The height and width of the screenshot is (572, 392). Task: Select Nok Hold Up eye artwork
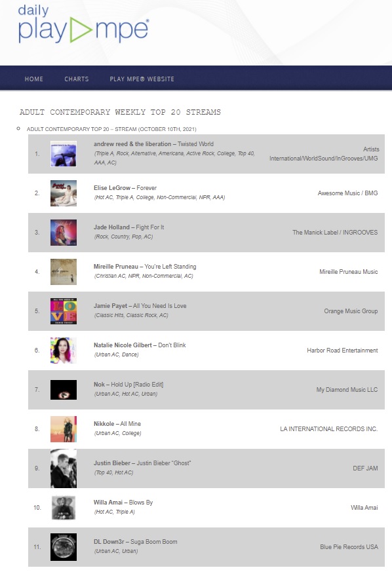(64, 390)
